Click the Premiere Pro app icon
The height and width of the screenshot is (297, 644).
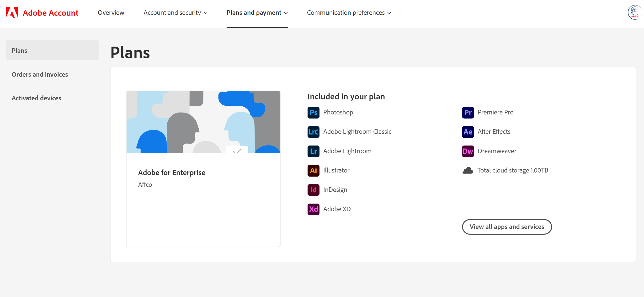[x=468, y=112]
